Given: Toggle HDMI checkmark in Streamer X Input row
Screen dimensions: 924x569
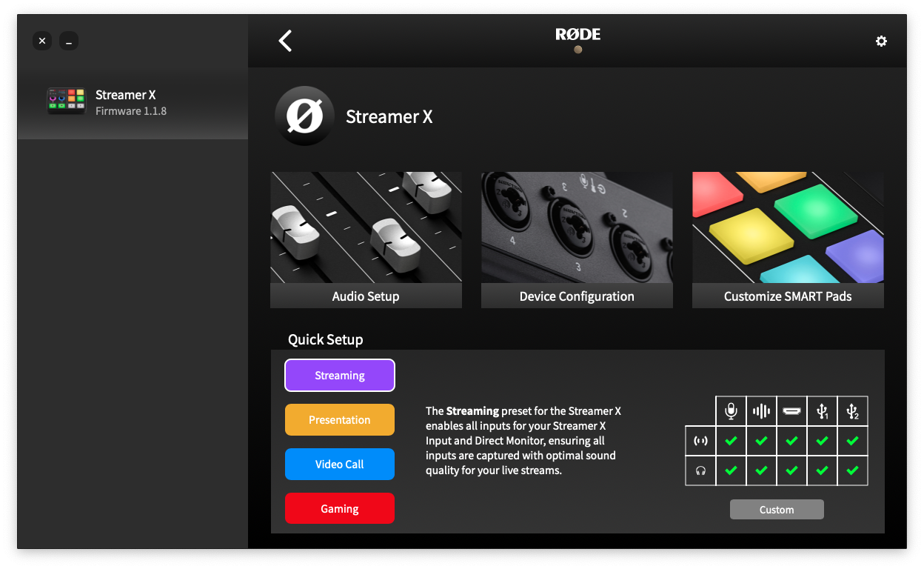Looking at the screenshot, I should coord(791,441).
